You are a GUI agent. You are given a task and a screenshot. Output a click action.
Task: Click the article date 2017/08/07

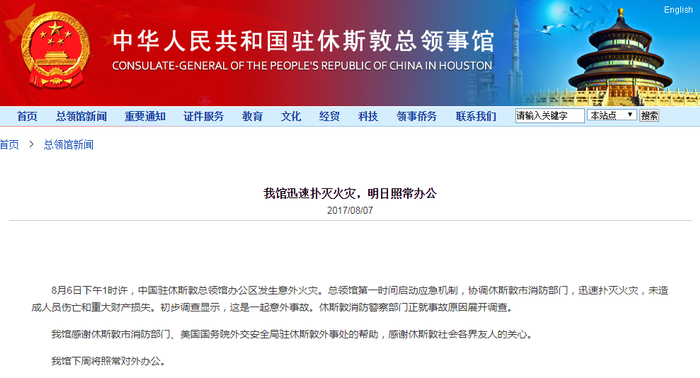click(350, 210)
